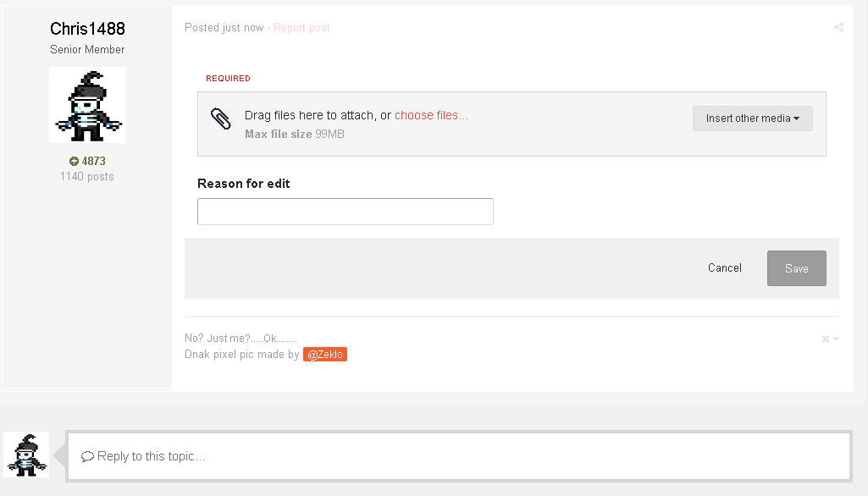Cancel the post edit
Image resolution: width=868 pixels, height=496 pixels.
click(x=724, y=267)
